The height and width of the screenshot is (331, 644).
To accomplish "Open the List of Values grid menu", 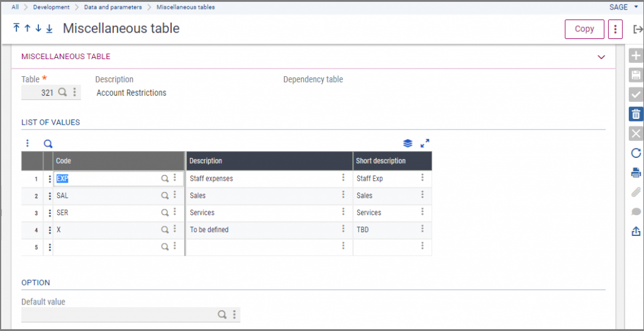I will click(x=28, y=143).
